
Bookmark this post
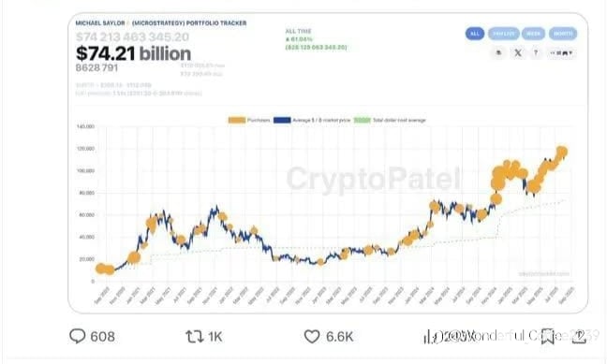548,336
